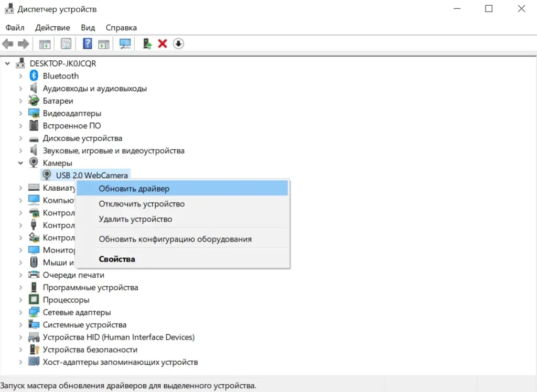Click the Device Manager title bar icon
Screen dimensions: 537x392
[x=9, y=8]
